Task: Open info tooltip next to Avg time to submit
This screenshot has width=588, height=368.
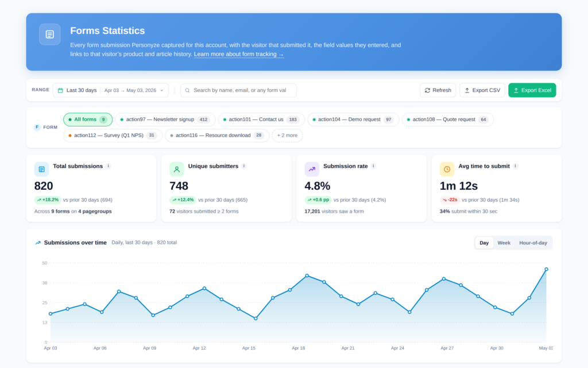Action: click(x=516, y=166)
